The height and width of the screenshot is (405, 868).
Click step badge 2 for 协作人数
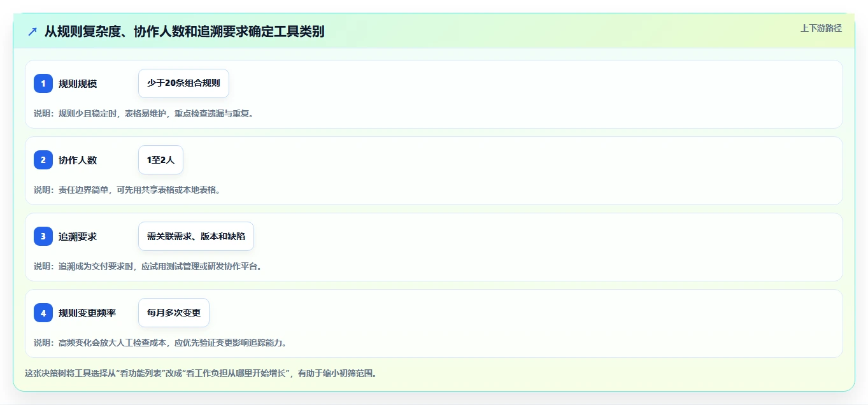(43, 160)
